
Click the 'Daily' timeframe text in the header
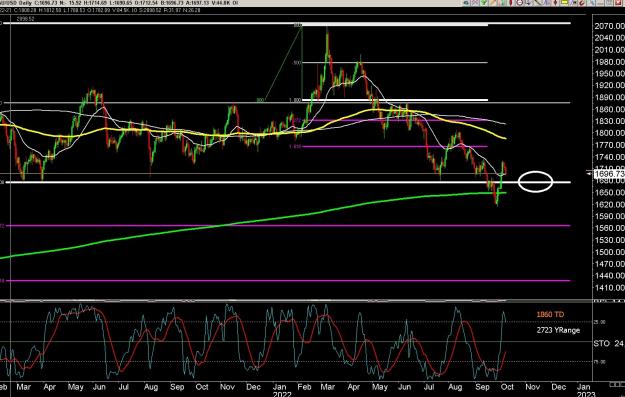(x=26, y=3)
